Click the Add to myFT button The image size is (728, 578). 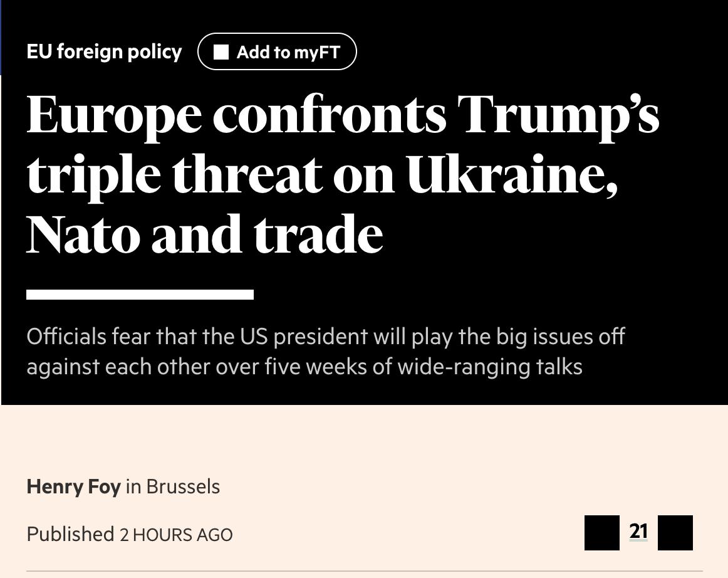coord(277,51)
